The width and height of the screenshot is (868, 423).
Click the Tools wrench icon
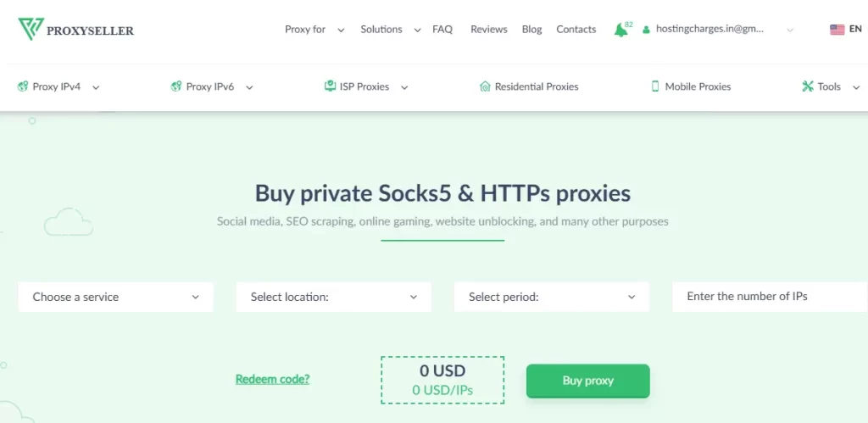807,86
